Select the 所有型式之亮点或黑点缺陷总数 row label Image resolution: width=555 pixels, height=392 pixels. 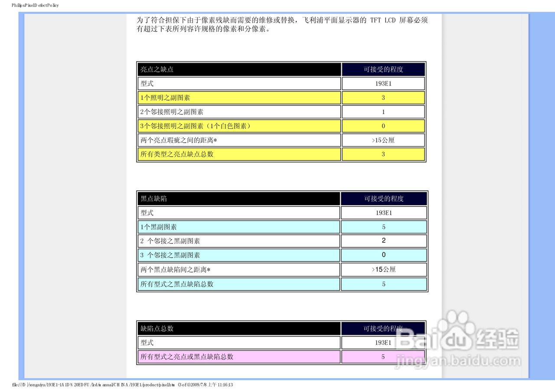tap(239, 356)
